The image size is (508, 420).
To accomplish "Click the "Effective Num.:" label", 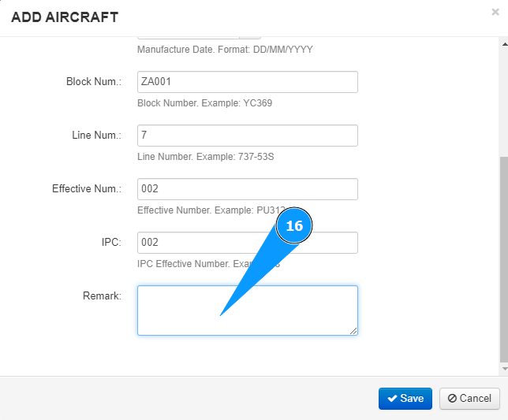I will [x=87, y=189].
